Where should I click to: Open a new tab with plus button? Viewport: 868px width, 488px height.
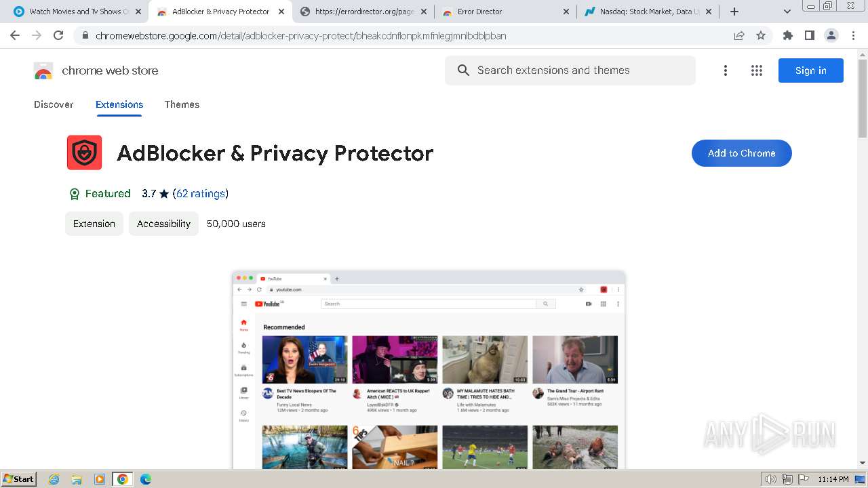(x=734, y=12)
